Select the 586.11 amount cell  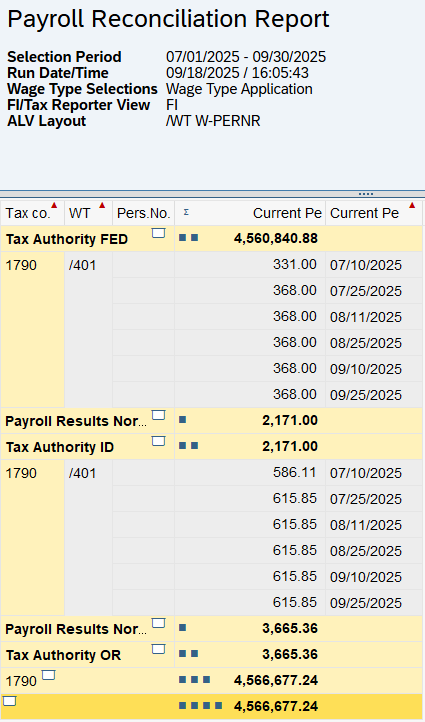250,472
